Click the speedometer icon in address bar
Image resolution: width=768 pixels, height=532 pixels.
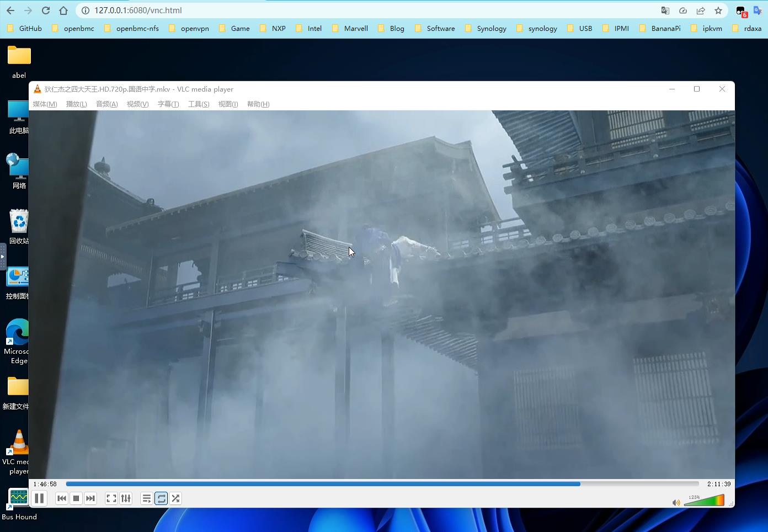(683, 10)
